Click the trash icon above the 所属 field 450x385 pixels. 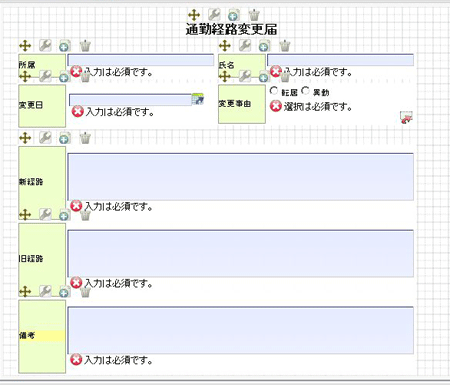pyautogui.click(x=85, y=46)
